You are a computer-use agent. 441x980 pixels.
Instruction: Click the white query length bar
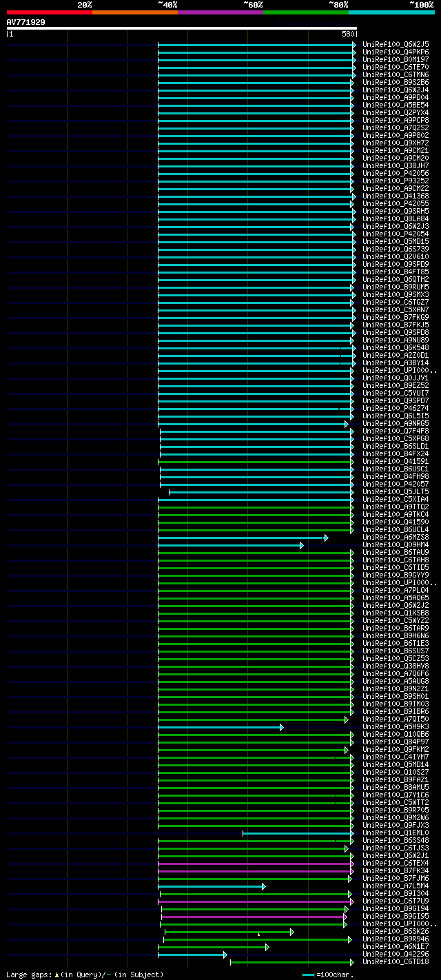pyautogui.click(x=182, y=28)
